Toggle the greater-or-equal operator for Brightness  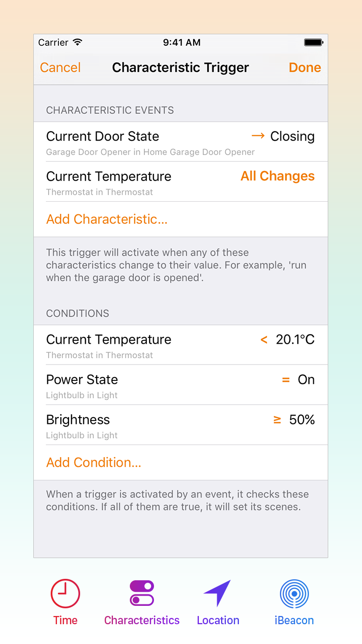[x=277, y=420]
